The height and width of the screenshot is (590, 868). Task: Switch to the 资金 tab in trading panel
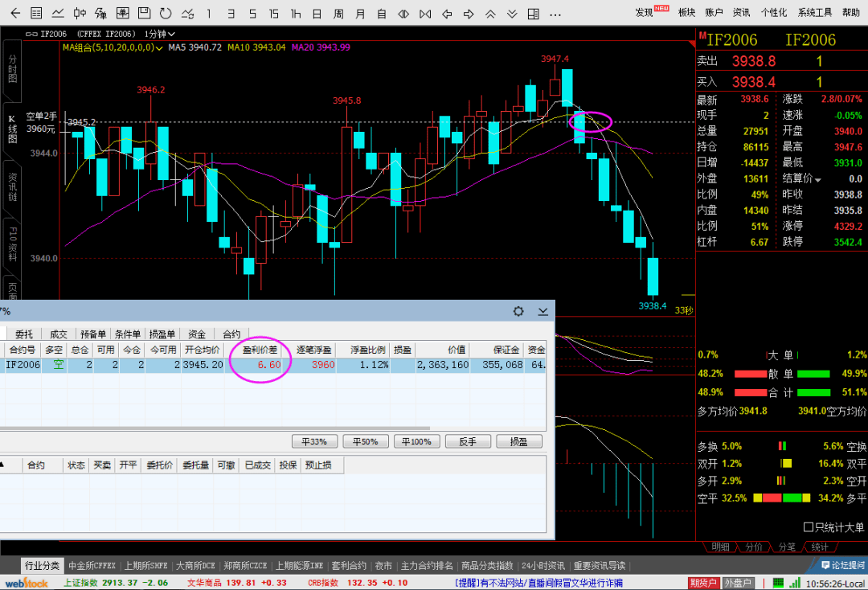tap(197, 334)
